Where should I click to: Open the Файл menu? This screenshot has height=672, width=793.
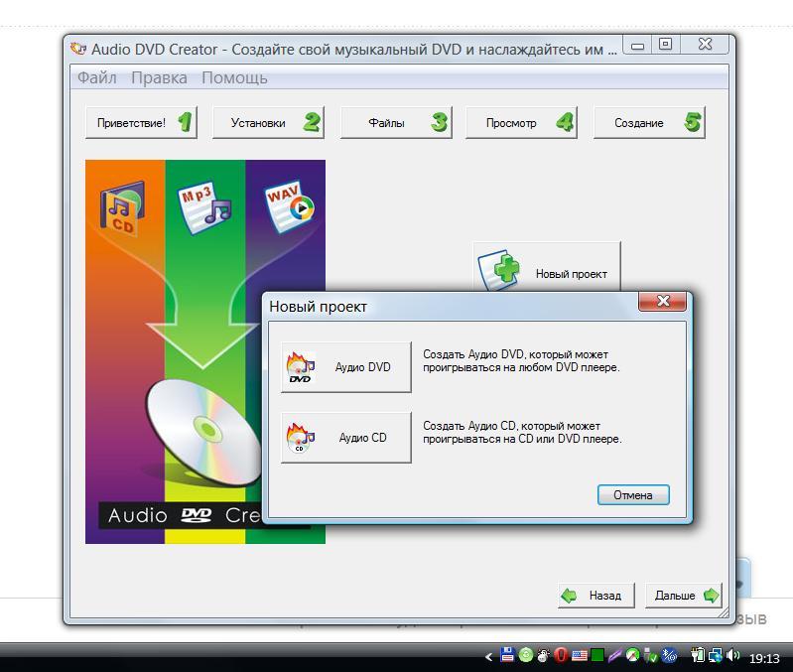96,77
